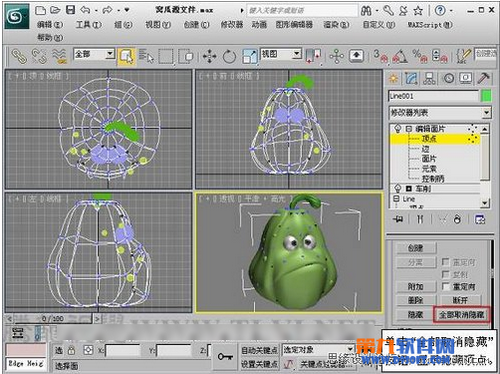Choose the Select and Rotate tool
This screenshot has width=500, height=374.
point(229,56)
